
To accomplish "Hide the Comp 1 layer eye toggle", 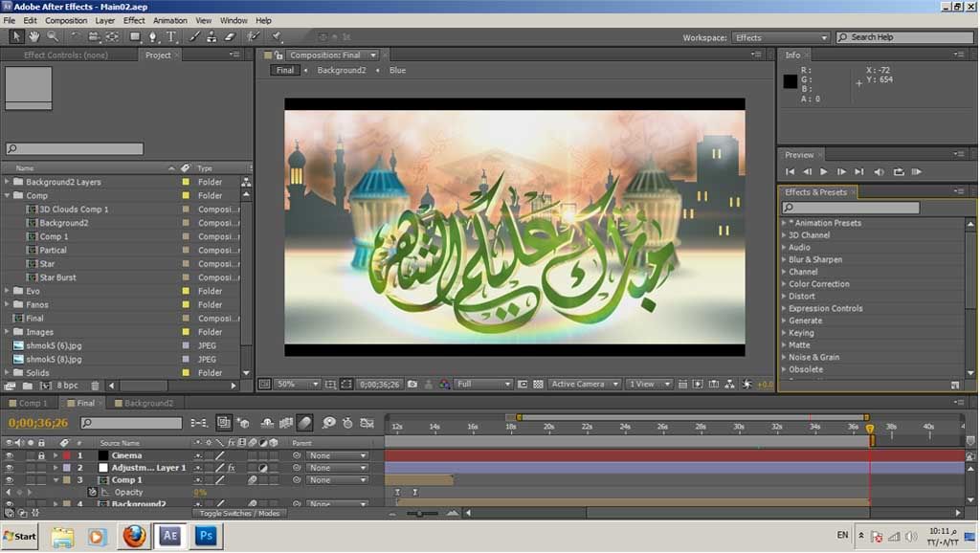I will coord(9,480).
